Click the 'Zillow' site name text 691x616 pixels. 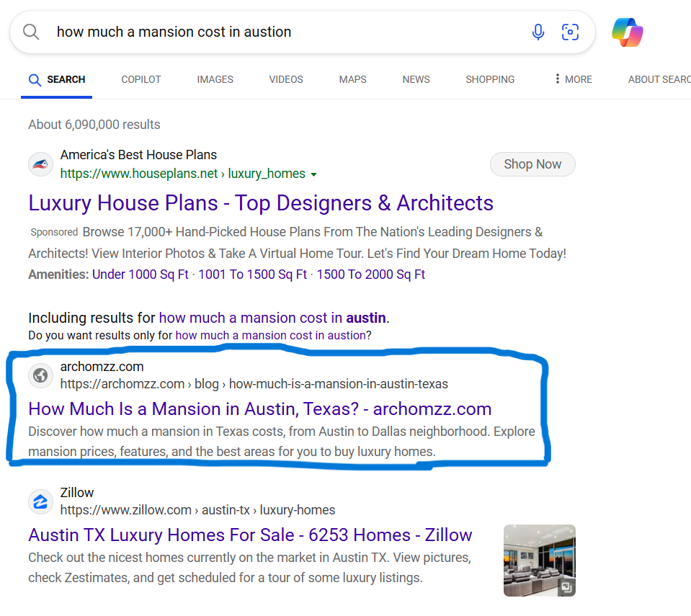pos(77,493)
